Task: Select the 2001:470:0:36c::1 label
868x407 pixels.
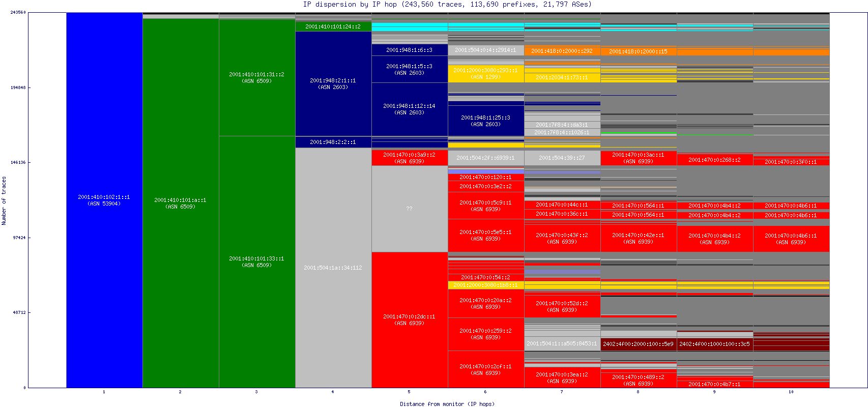Action: tap(562, 214)
